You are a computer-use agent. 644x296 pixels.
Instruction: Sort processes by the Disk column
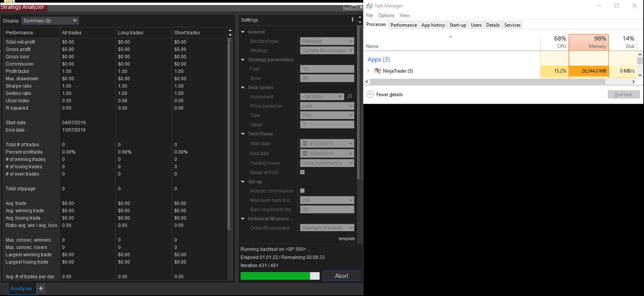[x=623, y=42]
